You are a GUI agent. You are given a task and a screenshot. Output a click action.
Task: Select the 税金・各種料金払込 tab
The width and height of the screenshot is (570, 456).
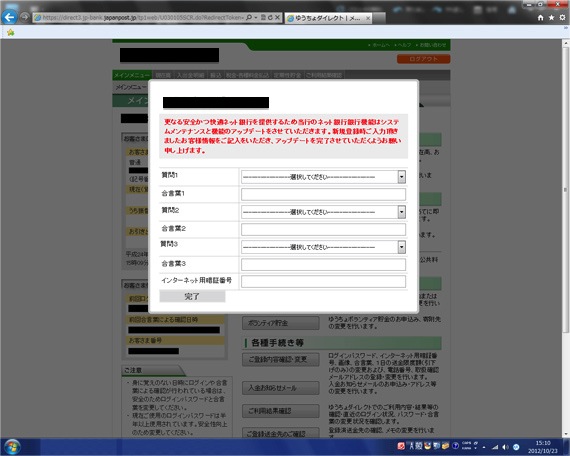247,75
